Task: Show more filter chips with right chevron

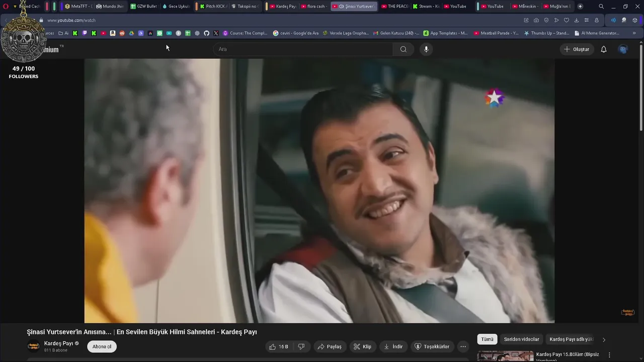Action: [604, 339]
